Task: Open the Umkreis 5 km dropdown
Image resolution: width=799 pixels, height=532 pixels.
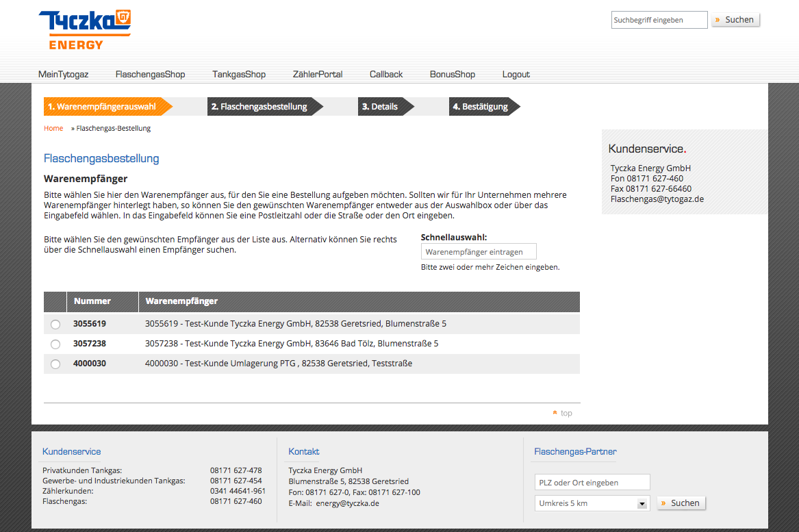Action: [x=592, y=503]
